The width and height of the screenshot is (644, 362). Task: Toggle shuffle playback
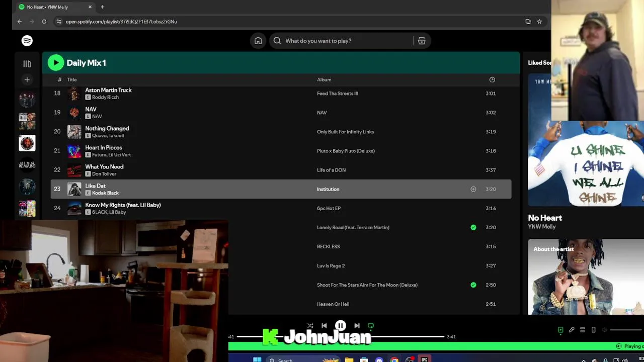tap(310, 326)
